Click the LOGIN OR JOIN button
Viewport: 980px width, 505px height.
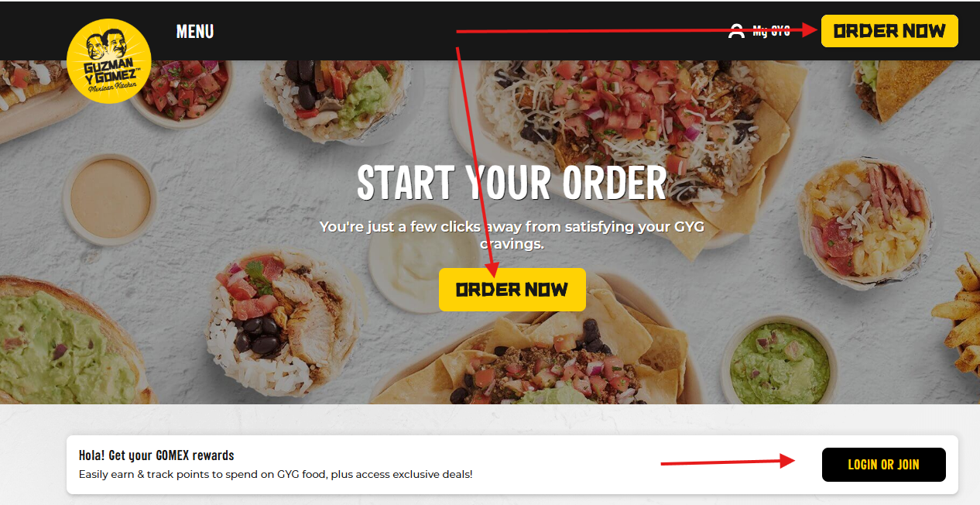tap(883, 465)
